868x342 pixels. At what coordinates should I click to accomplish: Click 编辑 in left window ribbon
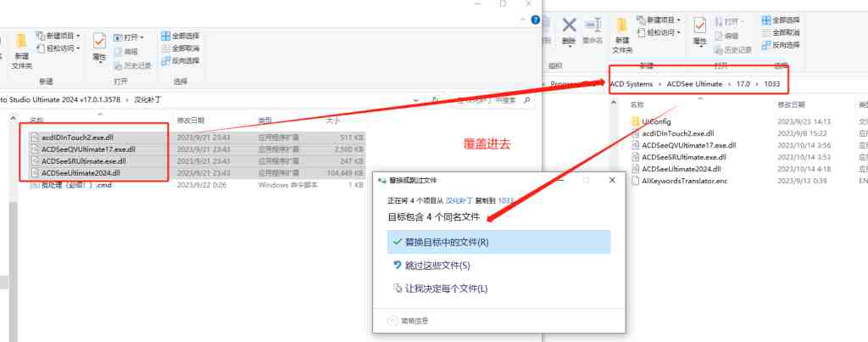tap(126, 52)
